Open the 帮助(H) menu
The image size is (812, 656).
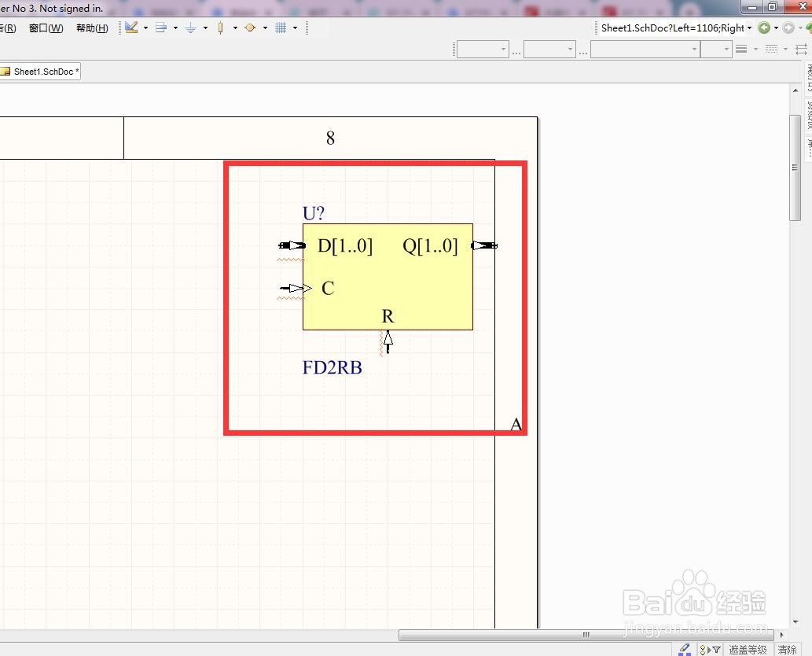pos(92,28)
